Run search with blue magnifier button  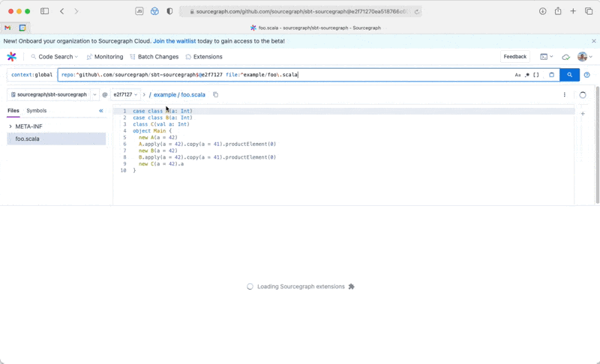click(569, 75)
